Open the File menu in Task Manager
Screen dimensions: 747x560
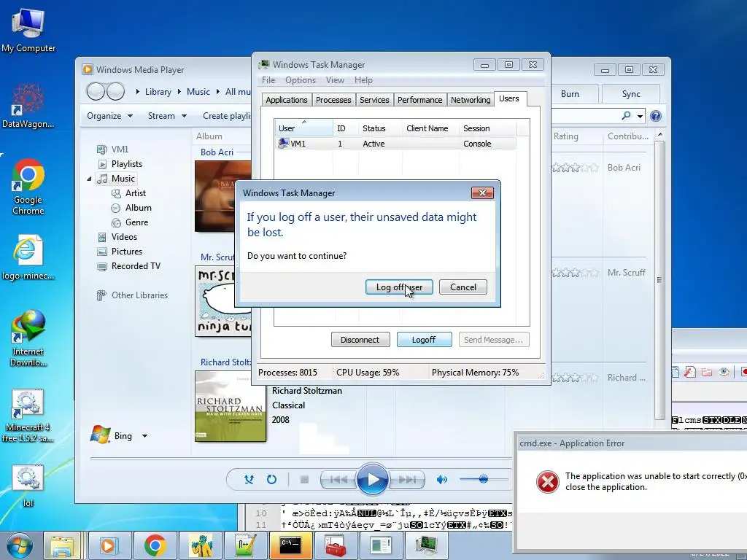pos(268,80)
